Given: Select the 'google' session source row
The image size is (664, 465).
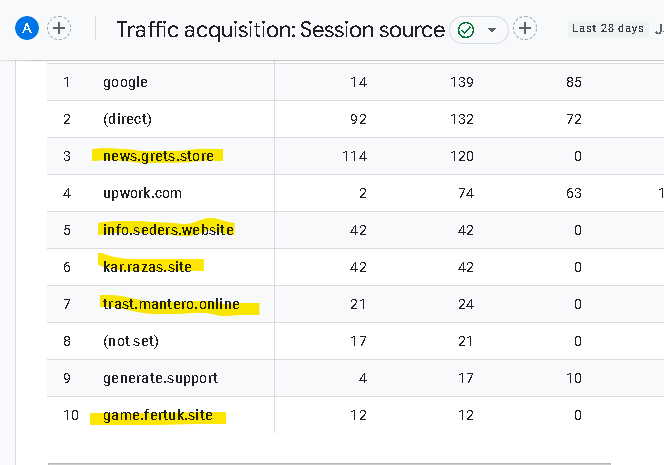Looking at the screenshot, I should coord(125,82).
